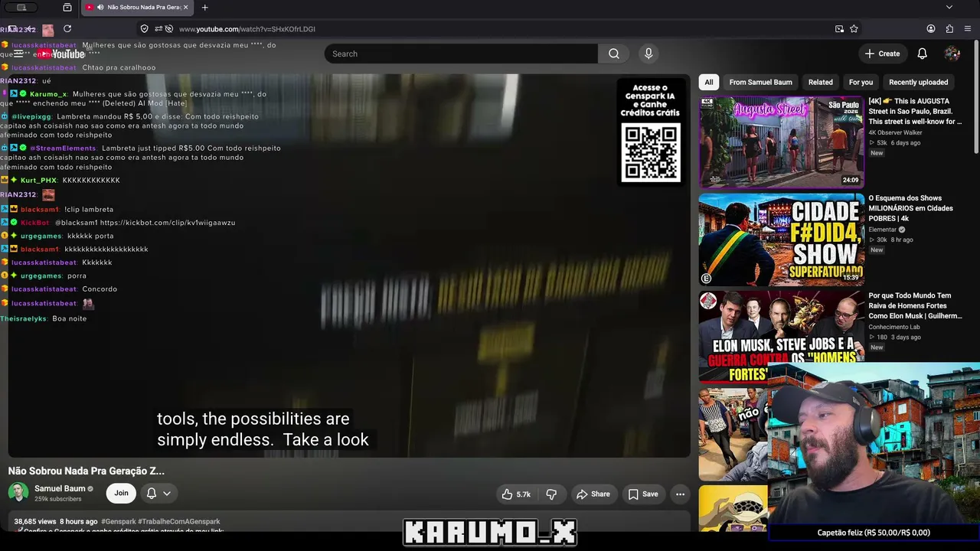Open YouTube notifications bell
The image size is (980, 551).
923,54
